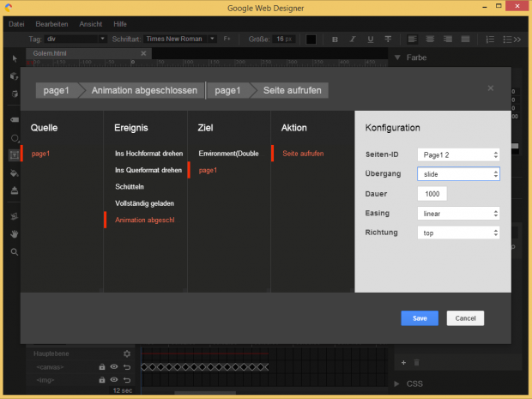Click the Italic formatting icon
The width and height of the screenshot is (532, 399).
[352, 39]
